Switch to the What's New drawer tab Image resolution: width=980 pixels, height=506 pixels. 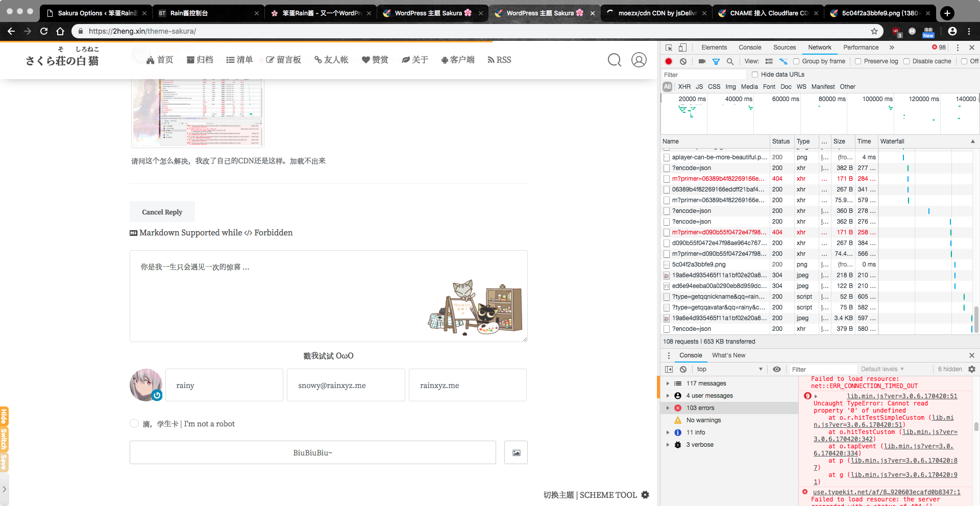point(728,355)
